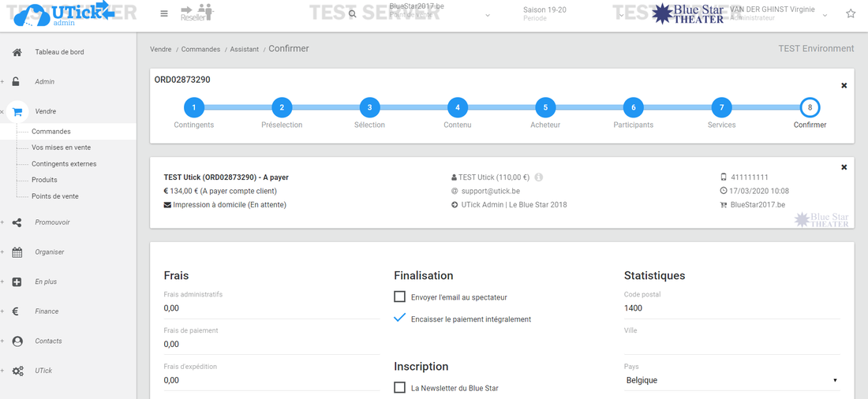This screenshot has width=868, height=399.
Task: Jump to step 5 Acheteur in wizard
Action: click(x=545, y=107)
